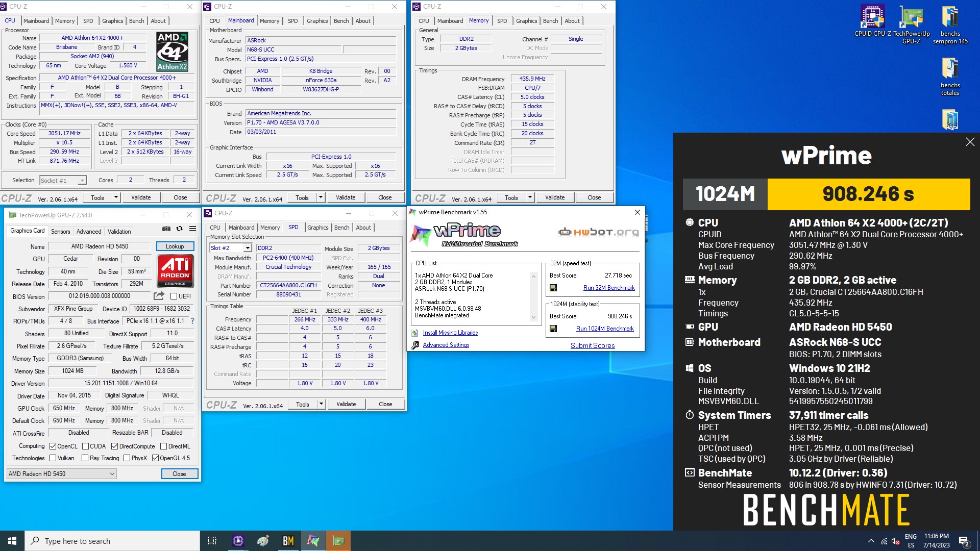Click Advanced Settings link in wPrime
Image resolution: width=980 pixels, height=551 pixels.
tap(446, 345)
